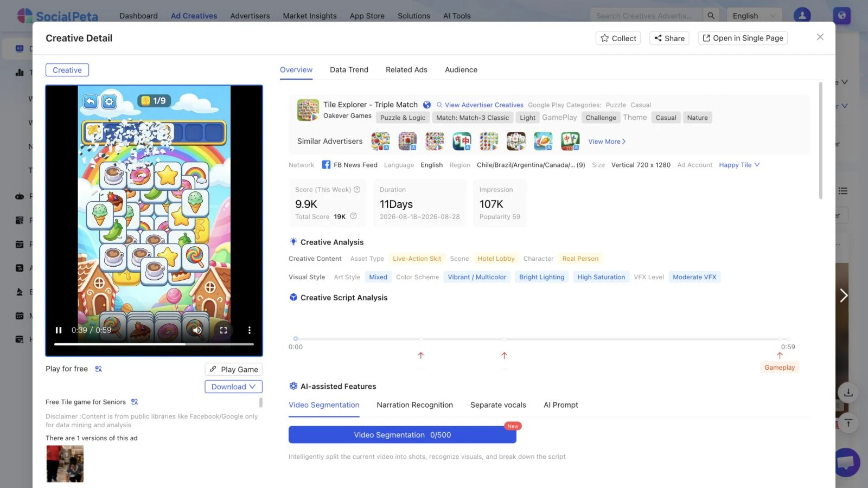Select the Puzzle & Logic tag
868x488 pixels.
click(403, 118)
